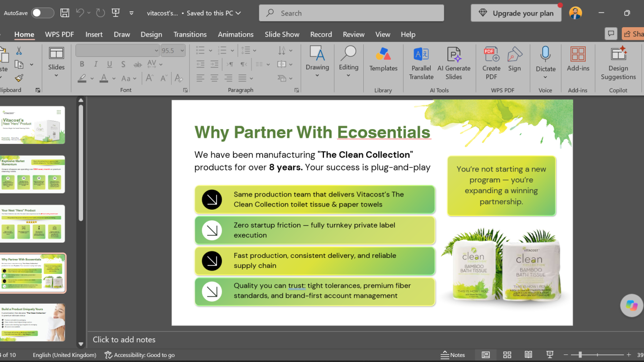This screenshot has width=644, height=362.
Task: Switch to Slide Sorter view
Action: (507, 355)
